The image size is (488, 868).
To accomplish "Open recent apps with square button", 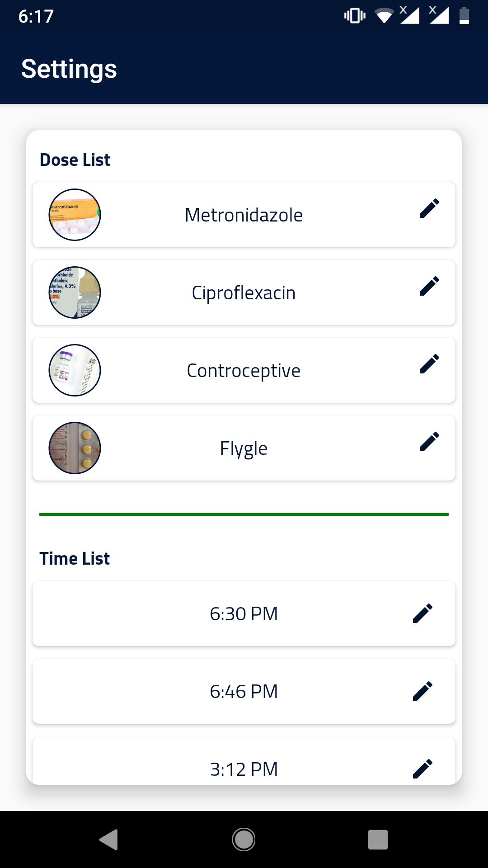I will click(378, 840).
